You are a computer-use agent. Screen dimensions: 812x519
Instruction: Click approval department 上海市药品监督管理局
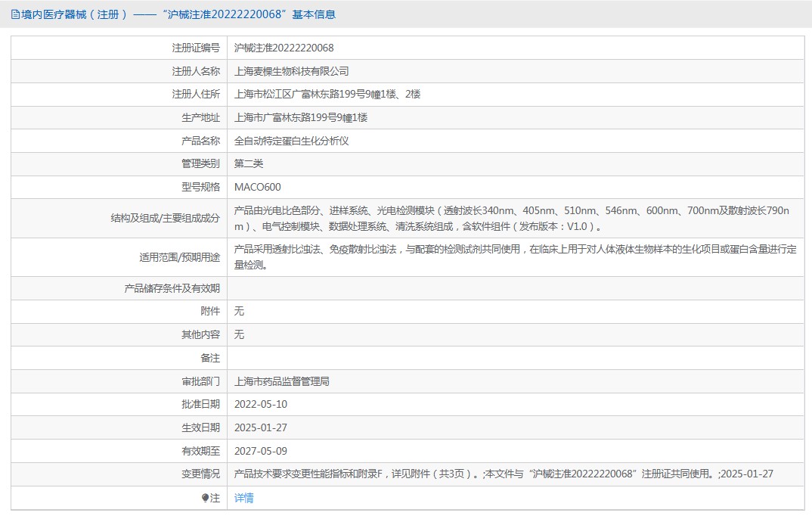[281, 381]
